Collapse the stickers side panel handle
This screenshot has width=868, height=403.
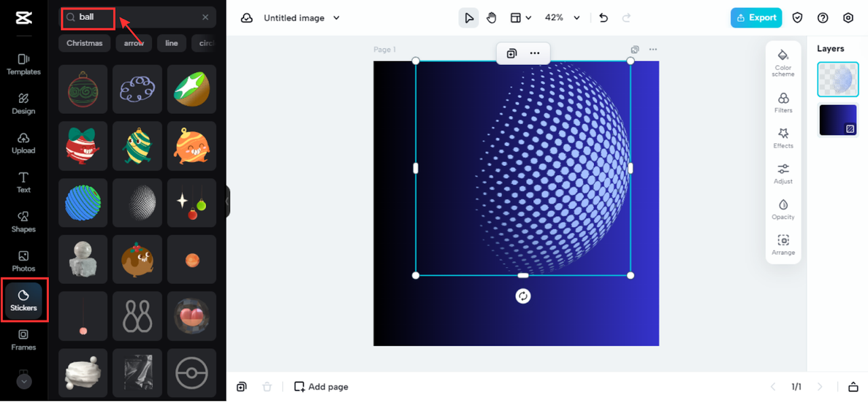(228, 201)
